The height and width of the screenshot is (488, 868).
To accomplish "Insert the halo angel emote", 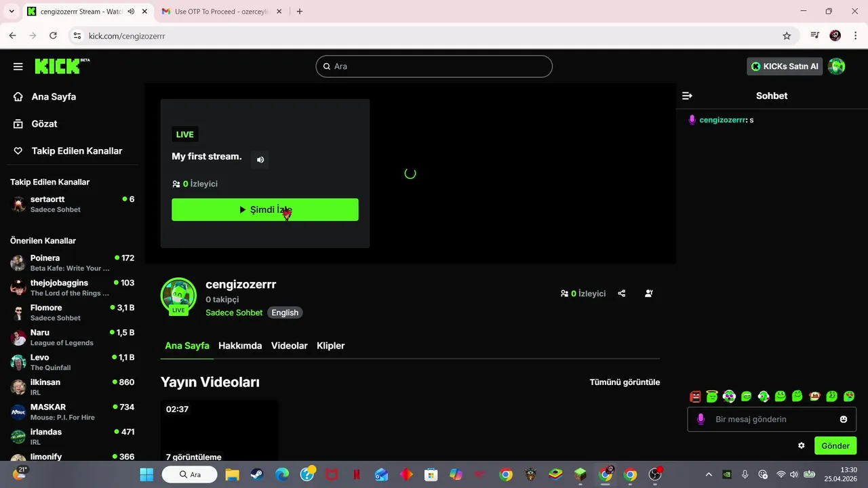I will [x=712, y=396].
